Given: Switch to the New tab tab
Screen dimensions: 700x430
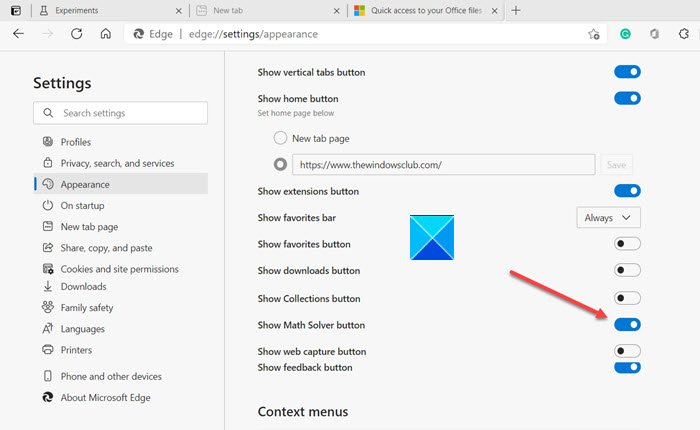Looking at the screenshot, I should [267, 11].
